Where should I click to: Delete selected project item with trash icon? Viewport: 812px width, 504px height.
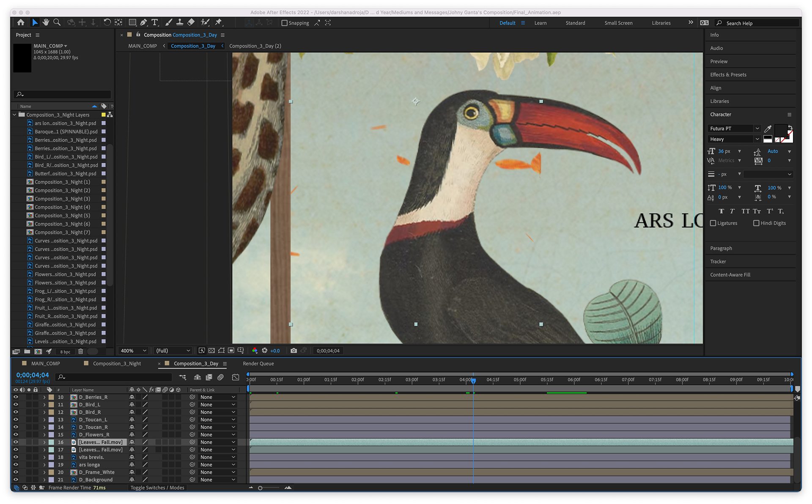pos(80,351)
